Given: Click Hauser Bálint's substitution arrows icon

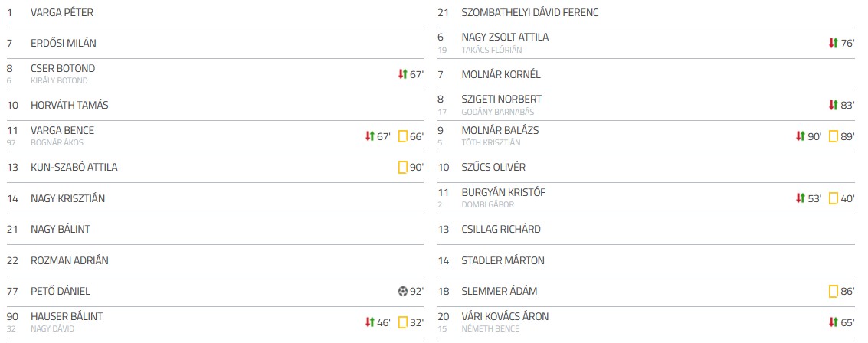Looking at the screenshot, I should pyautogui.click(x=370, y=322).
